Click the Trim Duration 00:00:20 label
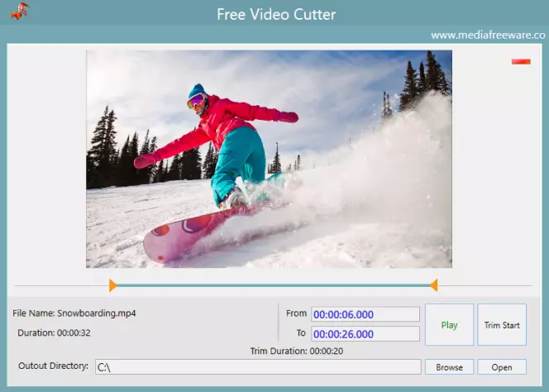The image size is (549, 392). tap(297, 351)
